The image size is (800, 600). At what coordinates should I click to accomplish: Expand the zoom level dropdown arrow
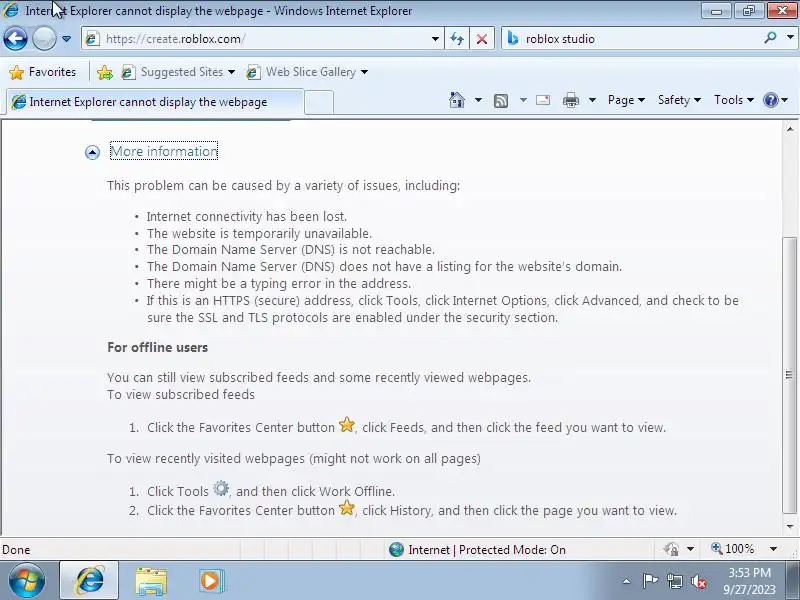point(773,549)
